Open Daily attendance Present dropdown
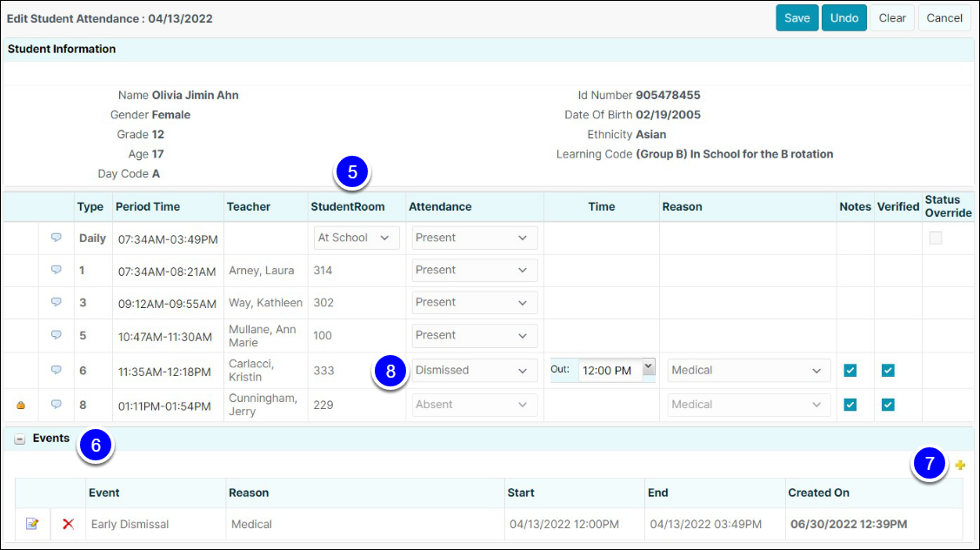Viewport: 980px width, 550px height. pos(475,238)
